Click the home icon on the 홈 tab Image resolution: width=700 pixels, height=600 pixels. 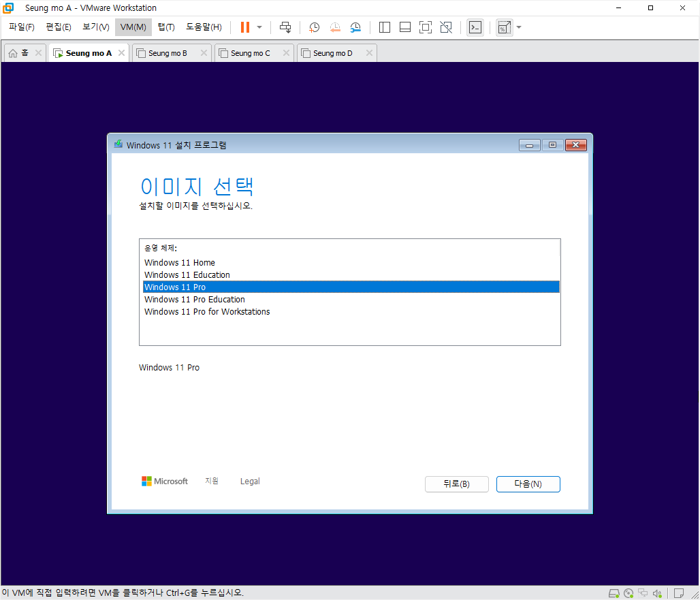(13, 53)
